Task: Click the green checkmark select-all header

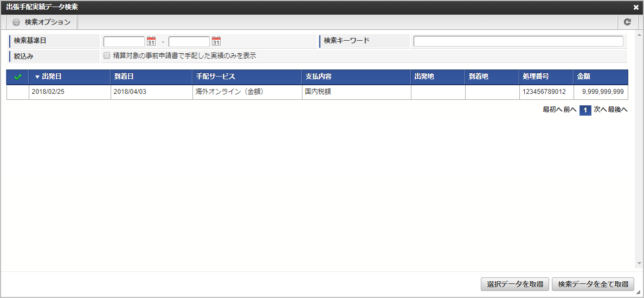Action: tap(17, 77)
